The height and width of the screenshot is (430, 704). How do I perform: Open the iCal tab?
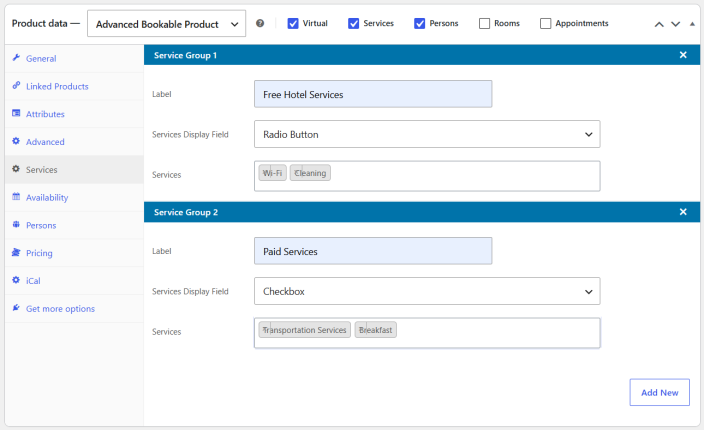(x=74, y=281)
